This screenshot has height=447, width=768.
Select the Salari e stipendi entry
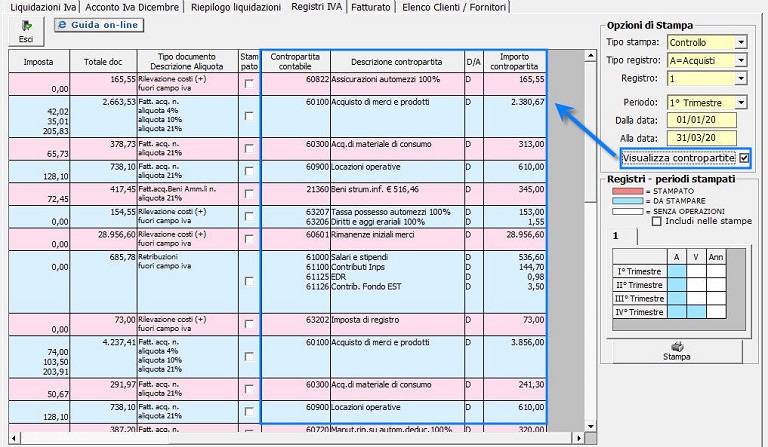point(360,257)
